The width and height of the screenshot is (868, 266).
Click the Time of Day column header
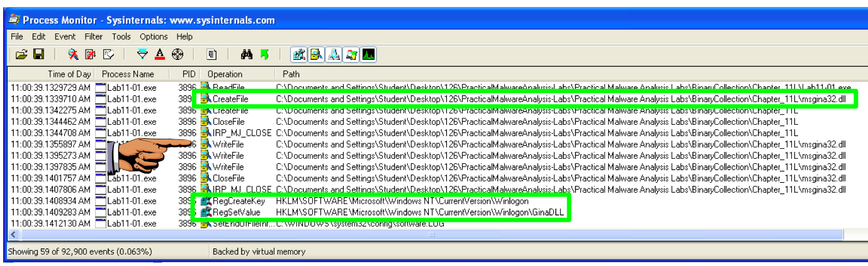(x=52, y=74)
